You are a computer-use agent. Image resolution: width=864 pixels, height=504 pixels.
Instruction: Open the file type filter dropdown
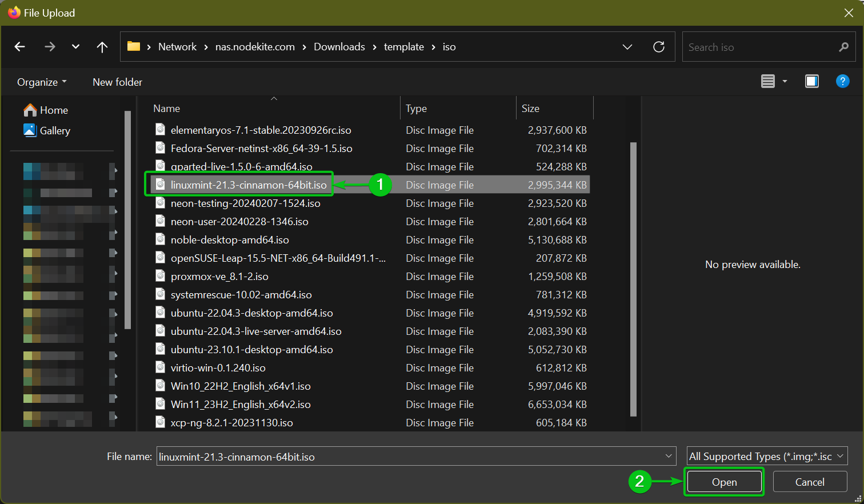pyautogui.click(x=767, y=456)
